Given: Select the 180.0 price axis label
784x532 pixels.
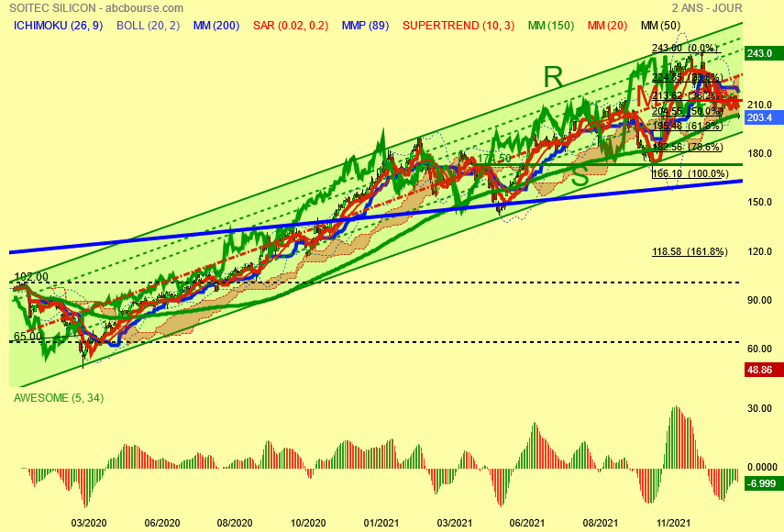Looking at the screenshot, I should pyautogui.click(x=759, y=153).
